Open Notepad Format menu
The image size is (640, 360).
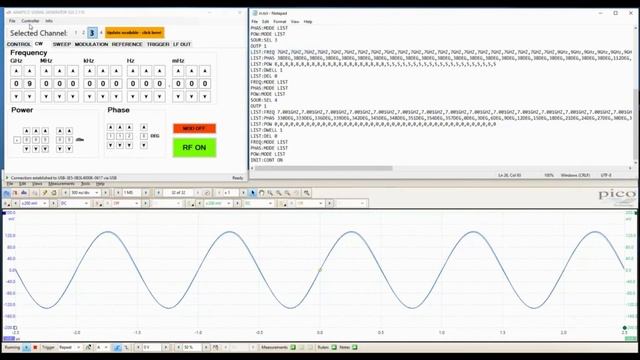pos(280,22)
